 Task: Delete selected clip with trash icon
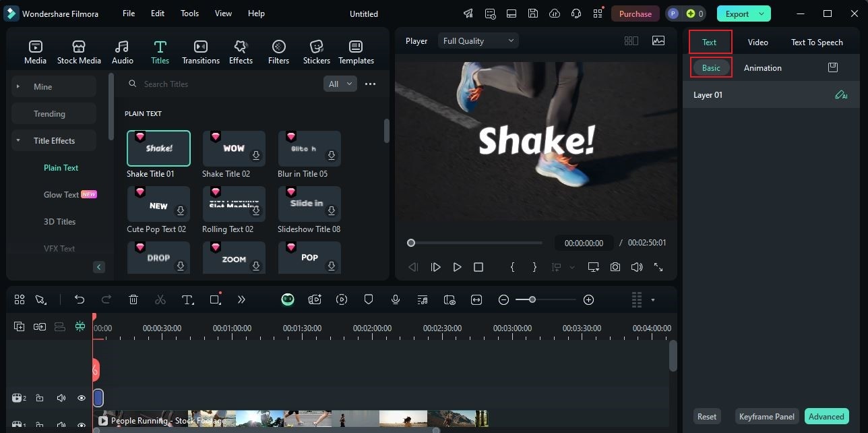(x=133, y=299)
